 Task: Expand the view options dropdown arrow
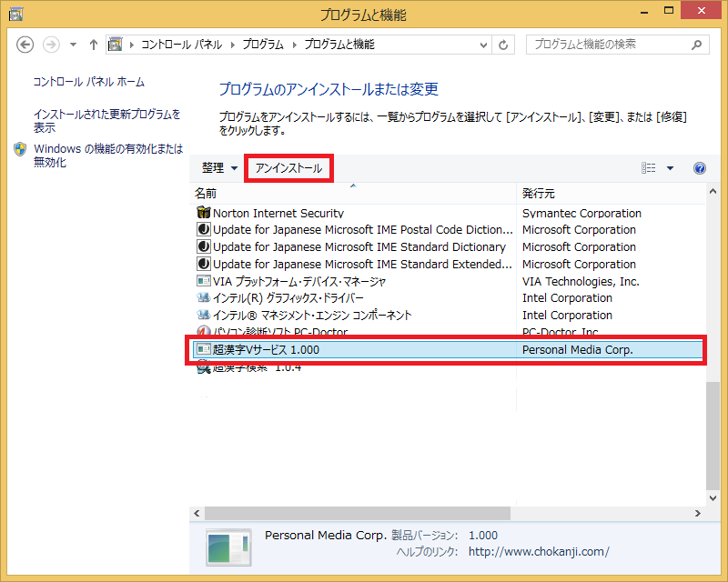point(671,168)
